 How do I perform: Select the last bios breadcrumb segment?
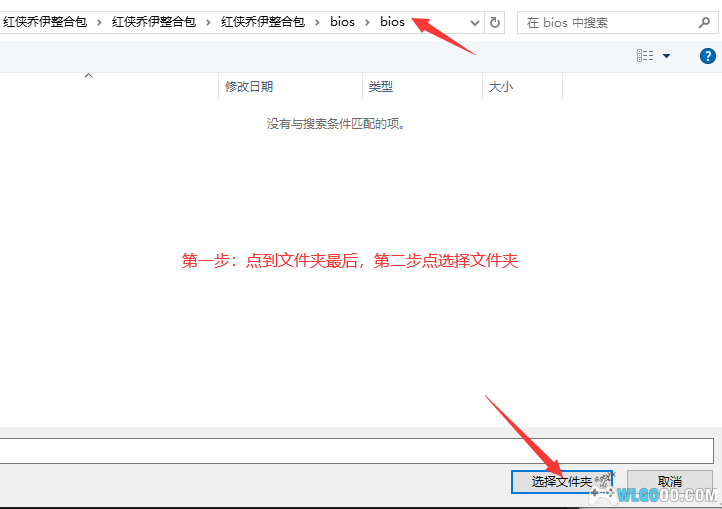point(392,22)
